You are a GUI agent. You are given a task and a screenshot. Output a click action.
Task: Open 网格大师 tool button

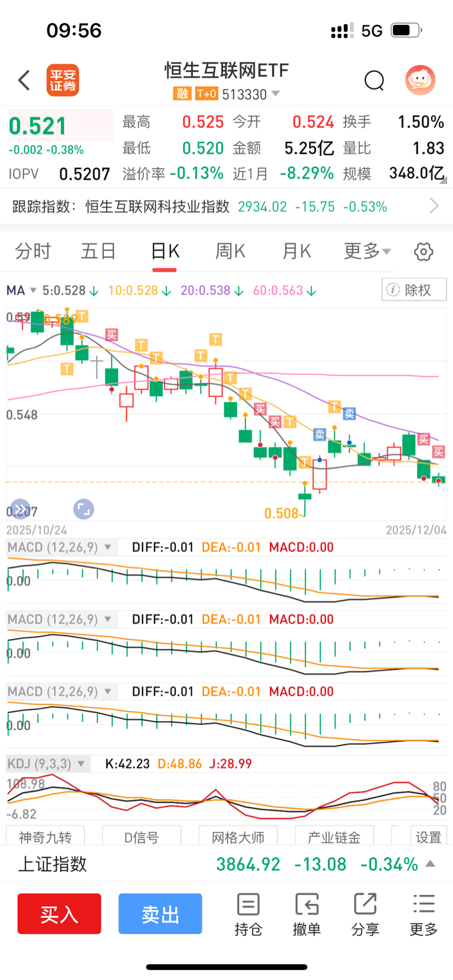tap(238, 837)
